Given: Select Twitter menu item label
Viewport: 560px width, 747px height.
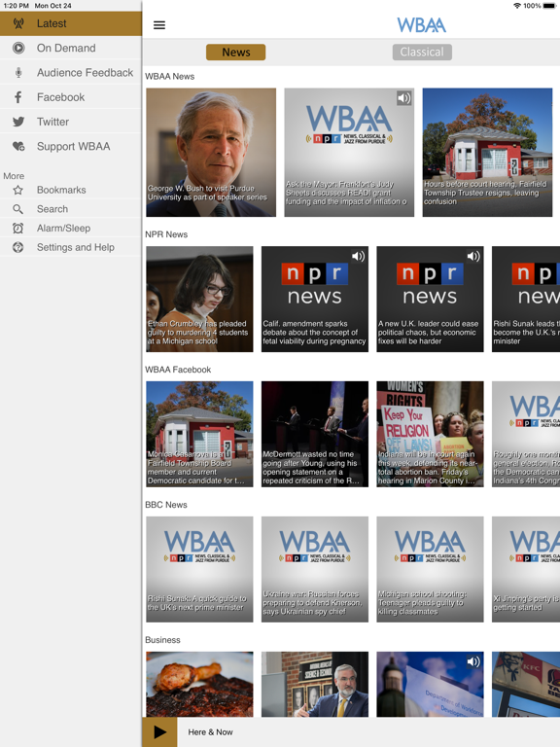Looking at the screenshot, I should (52, 122).
